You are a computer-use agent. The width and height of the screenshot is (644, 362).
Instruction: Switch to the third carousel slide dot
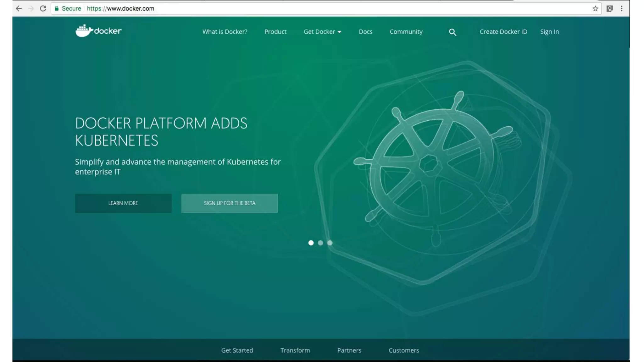(330, 243)
